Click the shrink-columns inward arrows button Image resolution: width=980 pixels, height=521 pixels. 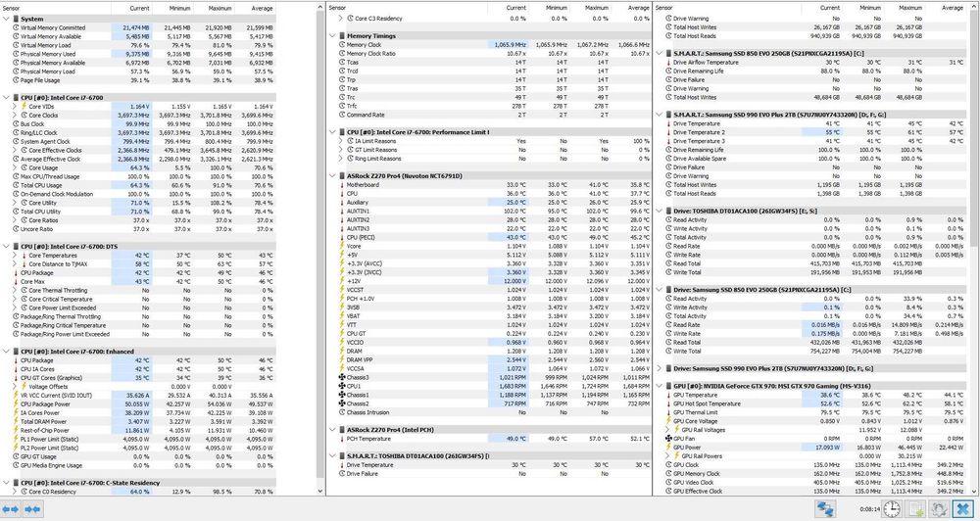coord(32,509)
